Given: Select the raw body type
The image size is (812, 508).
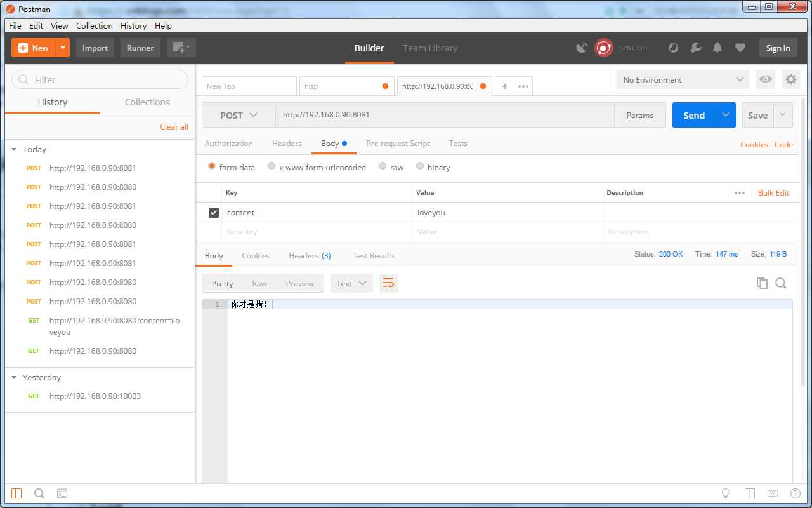Looking at the screenshot, I should [383, 166].
